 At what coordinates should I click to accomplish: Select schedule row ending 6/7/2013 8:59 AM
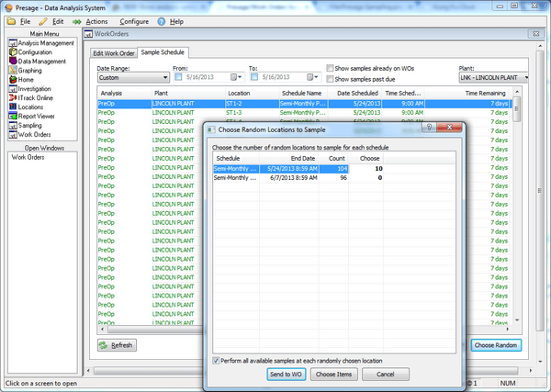point(298,178)
